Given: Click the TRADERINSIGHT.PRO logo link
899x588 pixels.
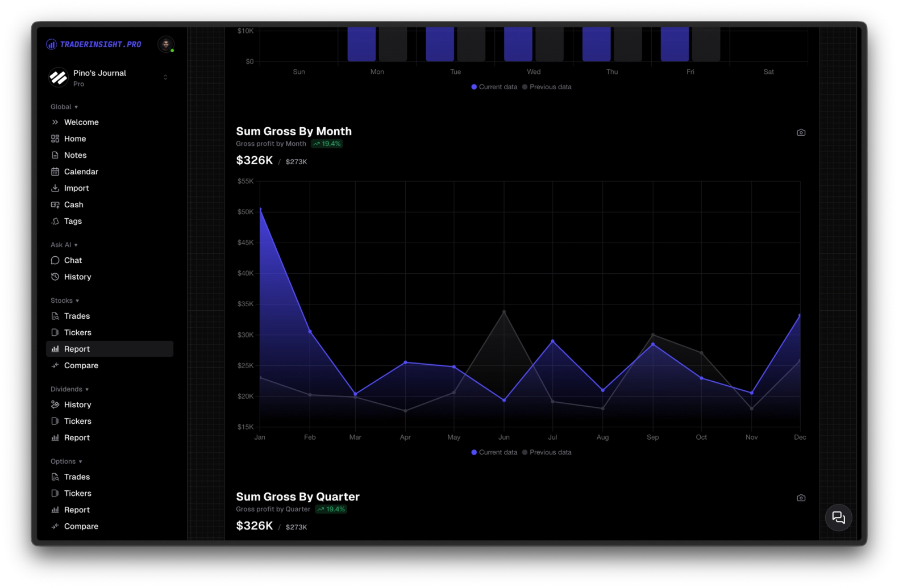Looking at the screenshot, I should (94, 44).
